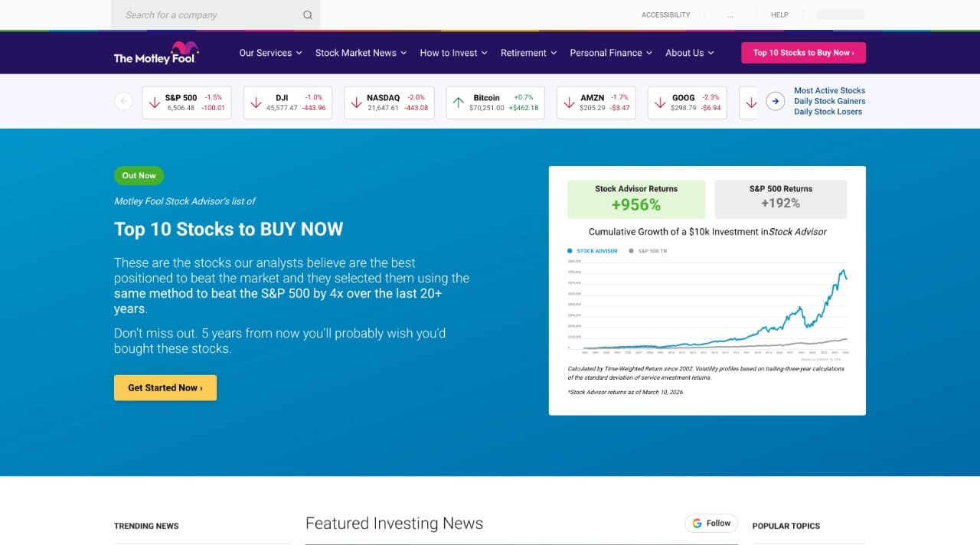Viewport: 980px width, 545px height.
Task: Expand the Stock Market News chevron
Action: click(403, 53)
